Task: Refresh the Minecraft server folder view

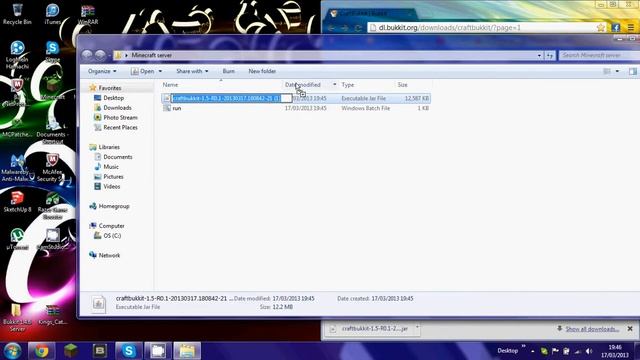Action: pos(550,55)
